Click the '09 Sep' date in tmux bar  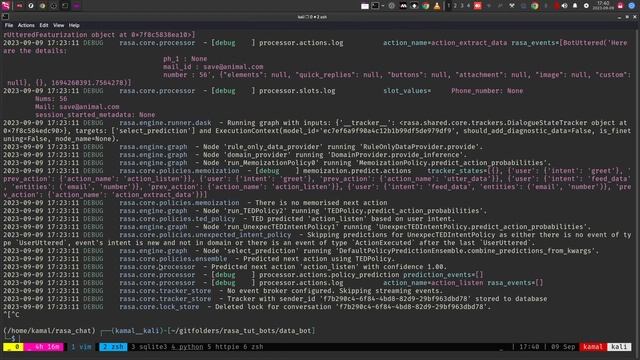coord(563,347)
